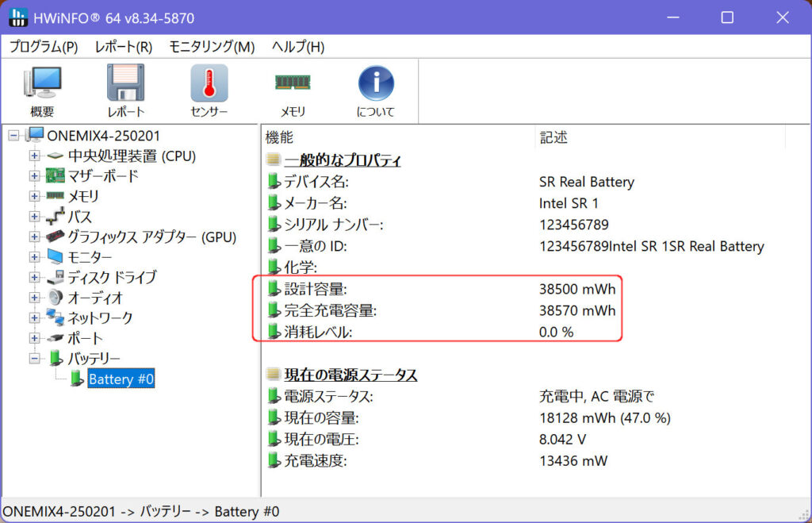The width and height of the screenshot is (812, 523).
Task: Select the Battery #0 tree item
Action: [121, 379]
